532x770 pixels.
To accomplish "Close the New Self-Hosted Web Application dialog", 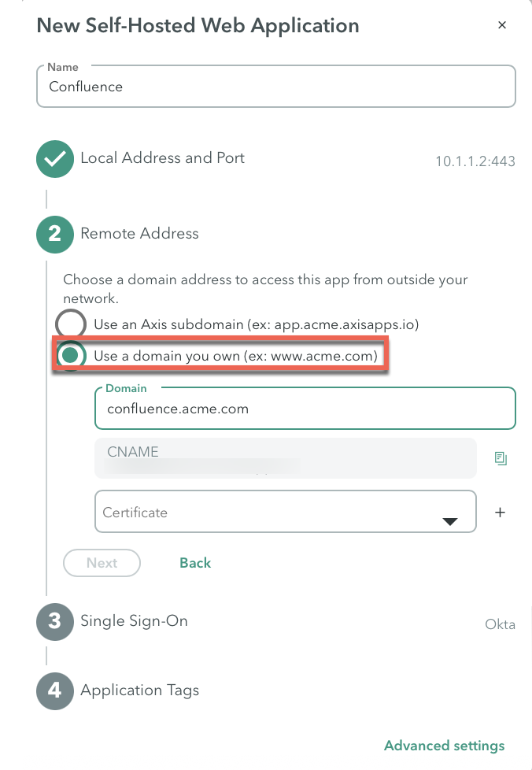I will [x=501, y=25].
